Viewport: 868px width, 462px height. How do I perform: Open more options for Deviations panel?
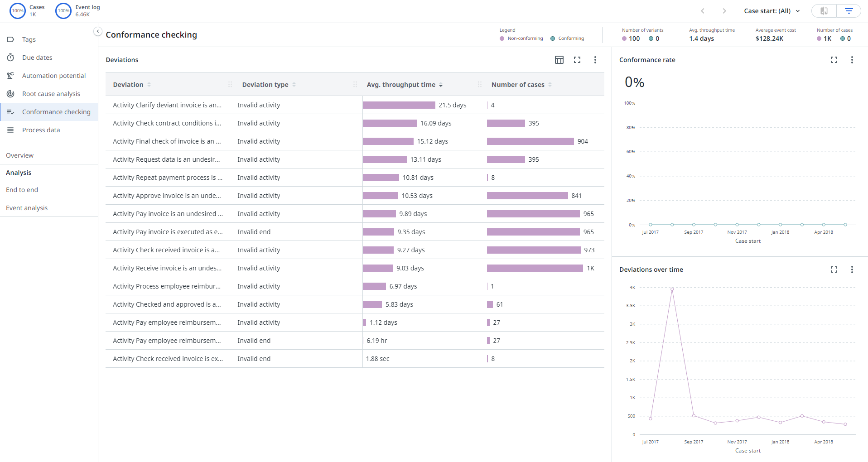click(595, 60)
